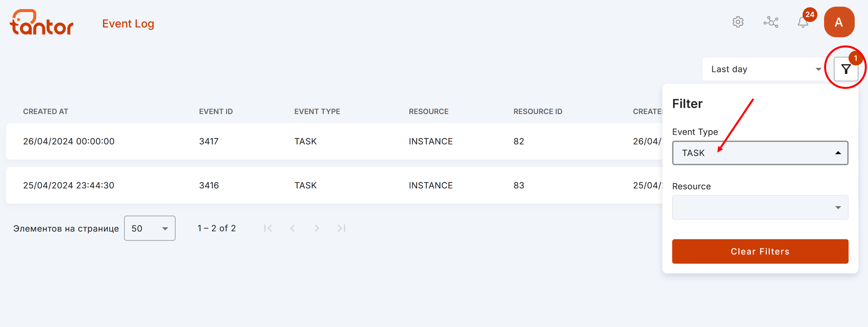
Task: Select the row dated 26/04/2024 00:00:00
Action: coord(334,141)
